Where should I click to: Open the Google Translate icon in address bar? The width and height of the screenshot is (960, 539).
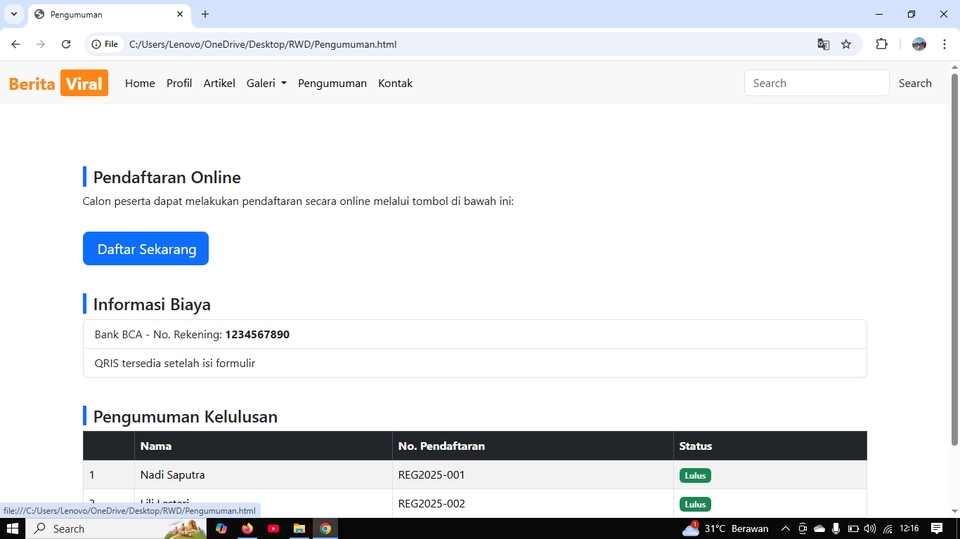[823, 44]
